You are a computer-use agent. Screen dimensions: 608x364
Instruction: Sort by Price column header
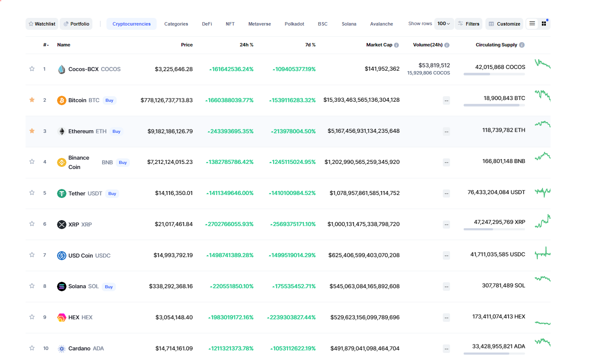pyautogui.click(x=187, y=45)
